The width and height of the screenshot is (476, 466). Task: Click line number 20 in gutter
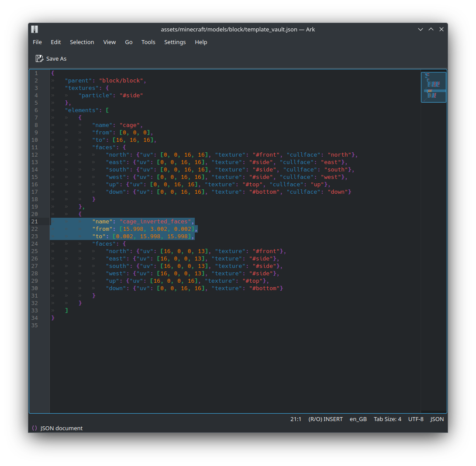pos(34,214)
